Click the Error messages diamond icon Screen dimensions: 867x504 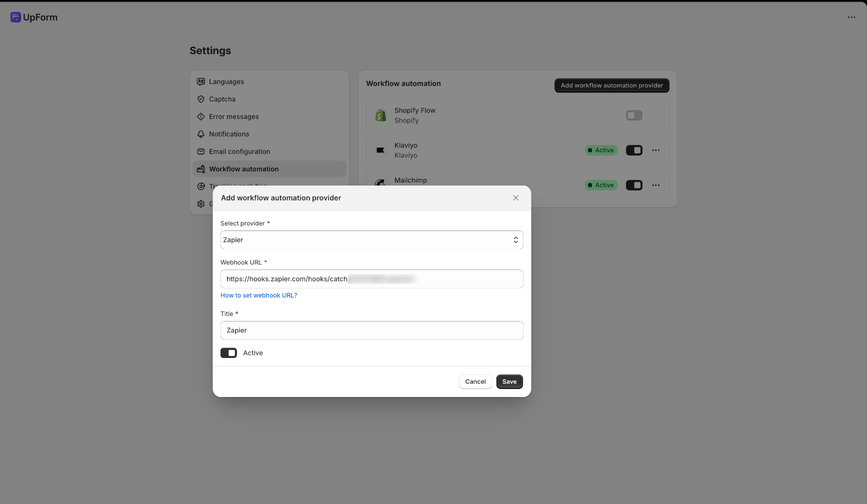point(201,116)
